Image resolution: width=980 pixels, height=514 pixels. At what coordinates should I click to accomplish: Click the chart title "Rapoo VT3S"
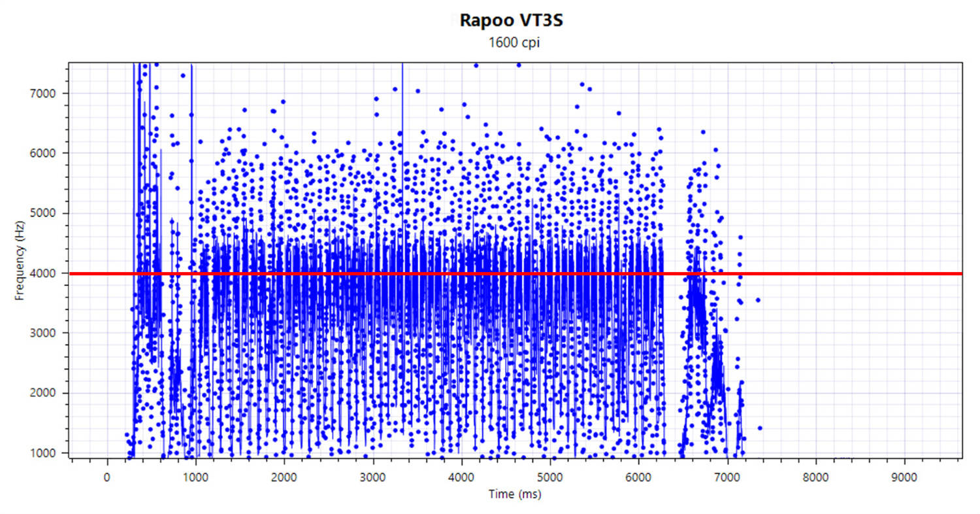coord(511,20)
